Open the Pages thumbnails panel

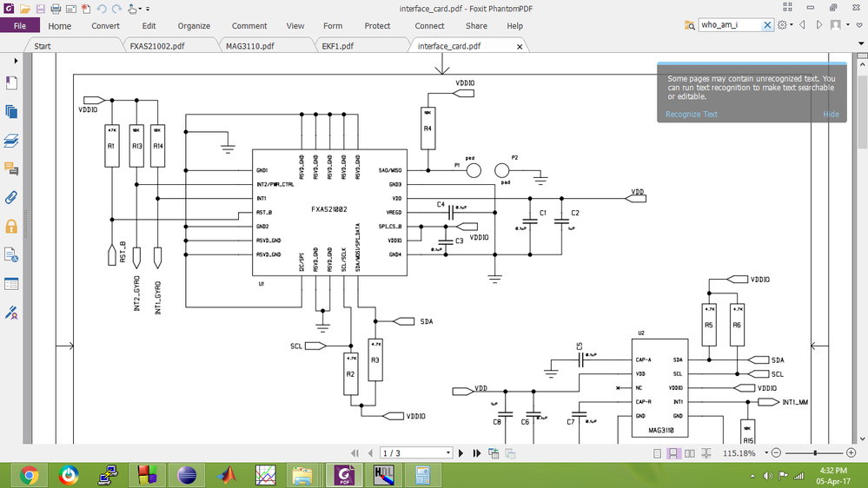click(11, 112)
